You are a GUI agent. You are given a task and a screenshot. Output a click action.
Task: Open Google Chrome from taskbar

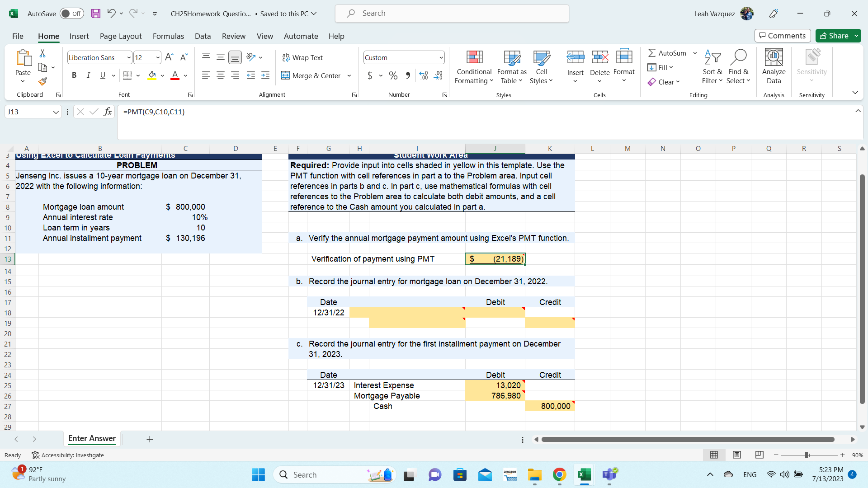pyautogui.click(x=559, y=474)
